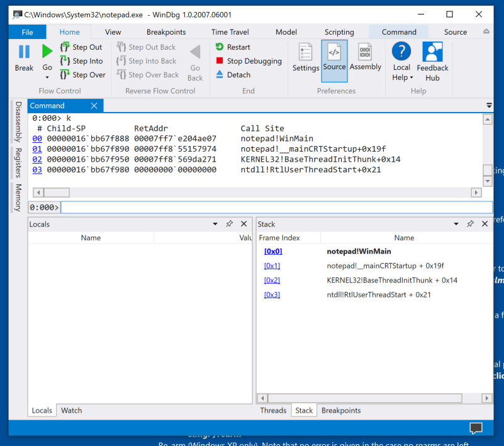
Task: Open the Threads tab
Action: 273,410
